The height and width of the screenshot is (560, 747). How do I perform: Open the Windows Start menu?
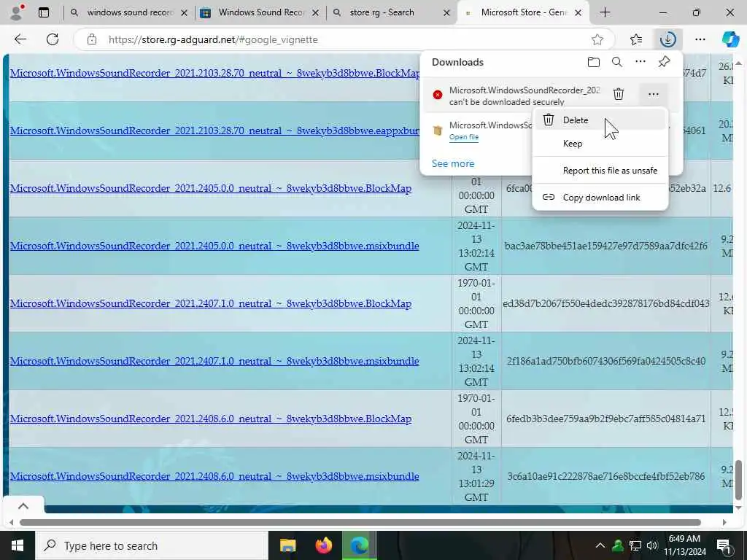18,545
